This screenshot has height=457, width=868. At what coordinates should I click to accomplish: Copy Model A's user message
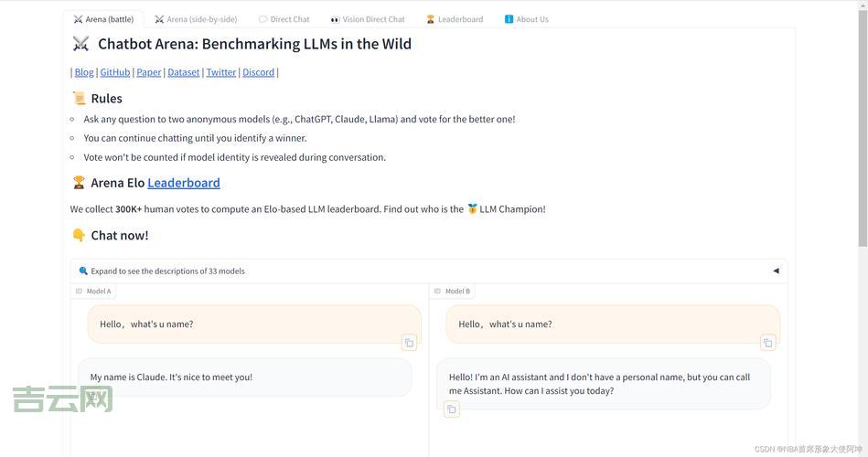[409, 343]
